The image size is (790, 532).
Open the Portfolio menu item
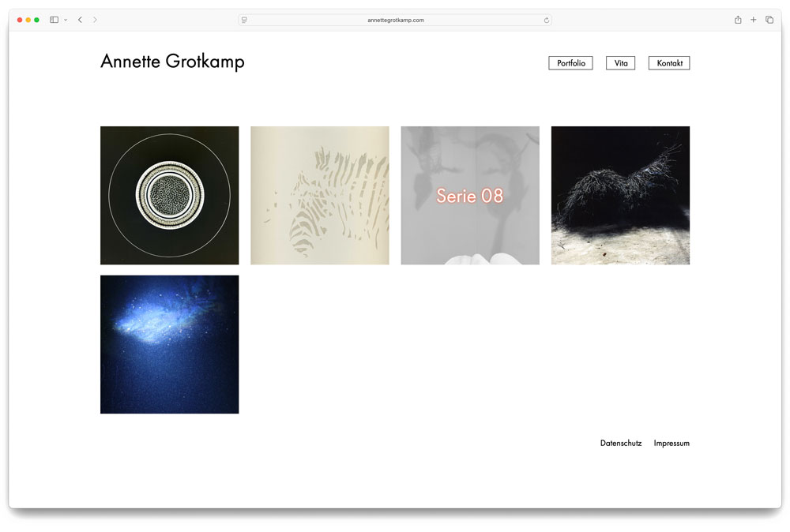570,63
